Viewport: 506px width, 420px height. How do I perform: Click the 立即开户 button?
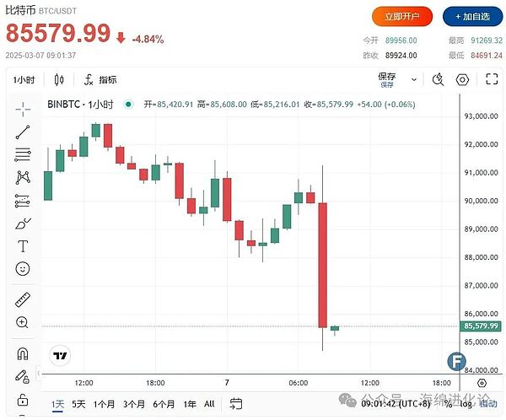[x=402, y=16]
